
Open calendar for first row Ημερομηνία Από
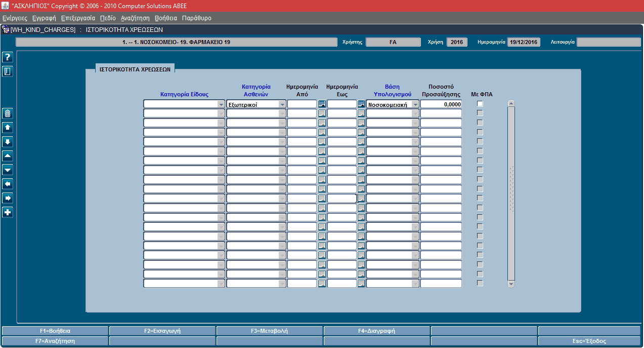pos(322,104)
